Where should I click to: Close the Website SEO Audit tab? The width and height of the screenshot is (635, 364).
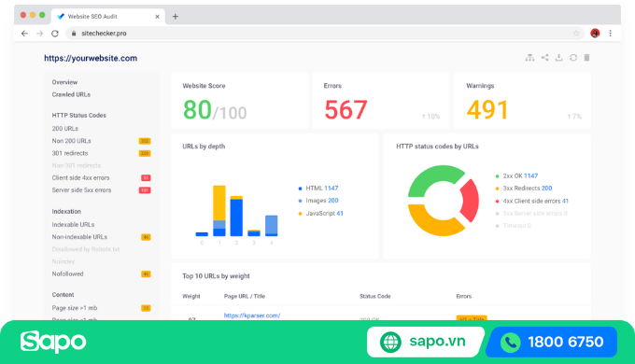click(157, 17)
